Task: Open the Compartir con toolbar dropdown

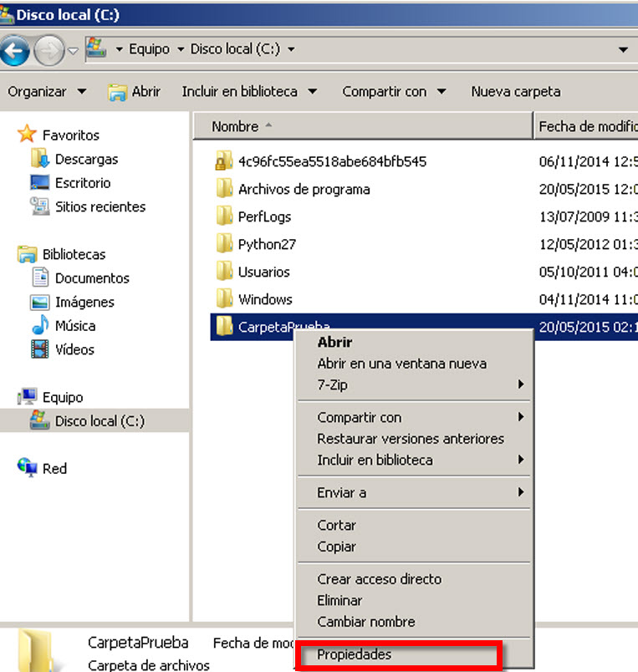Action: click(x=394, y=92)
